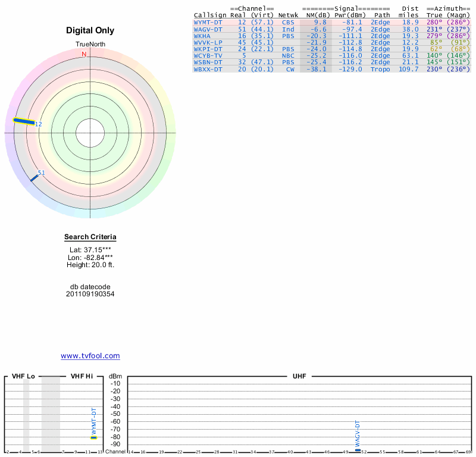Select the WKHA callsign row
Image resolution: width=476 pixels, height=457 pixels.
click(202, 36)
